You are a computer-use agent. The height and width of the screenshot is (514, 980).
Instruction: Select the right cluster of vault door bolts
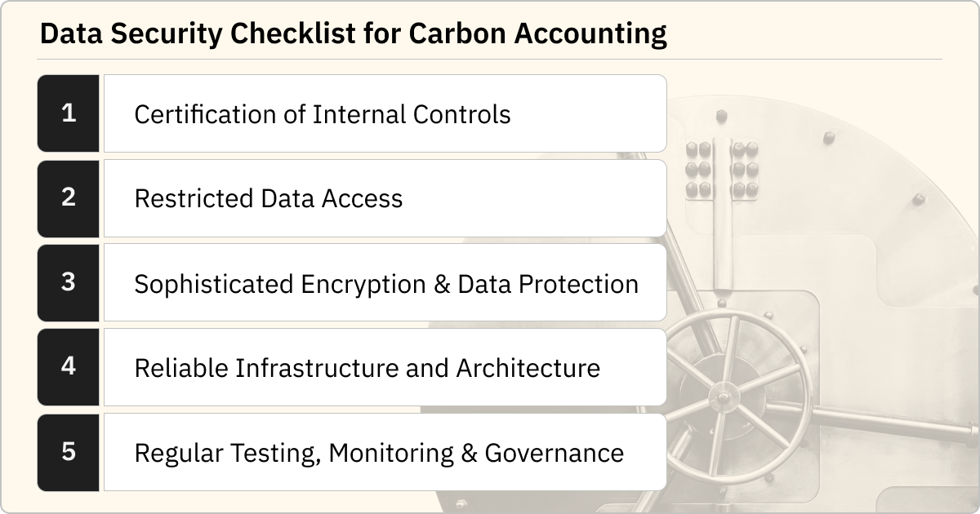click(745, 170)
